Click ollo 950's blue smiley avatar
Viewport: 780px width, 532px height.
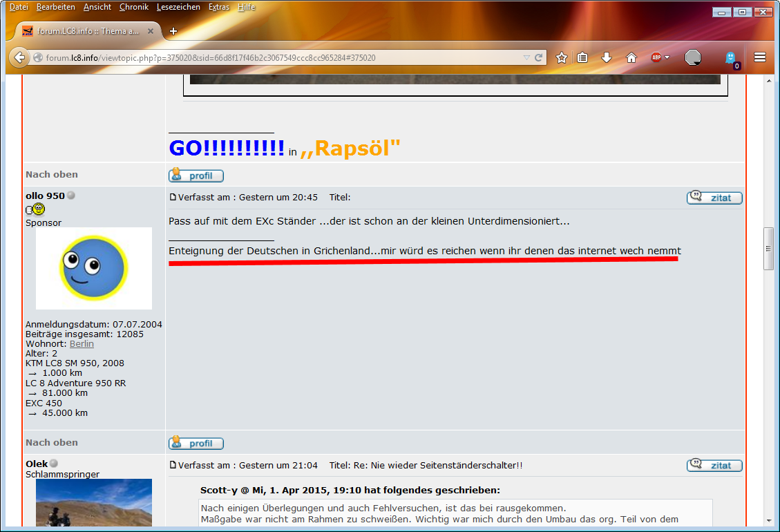click(94, 268)
